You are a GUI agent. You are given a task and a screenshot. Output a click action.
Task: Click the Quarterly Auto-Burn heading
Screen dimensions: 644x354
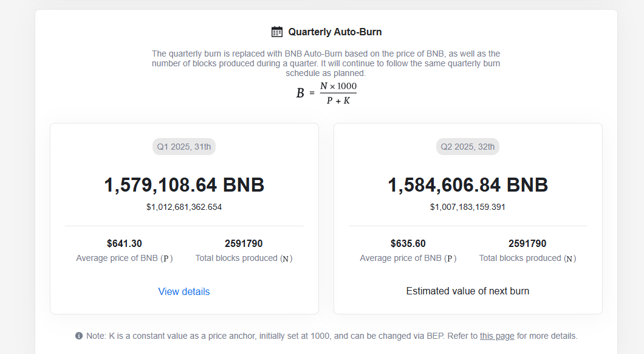pos(335,32)
